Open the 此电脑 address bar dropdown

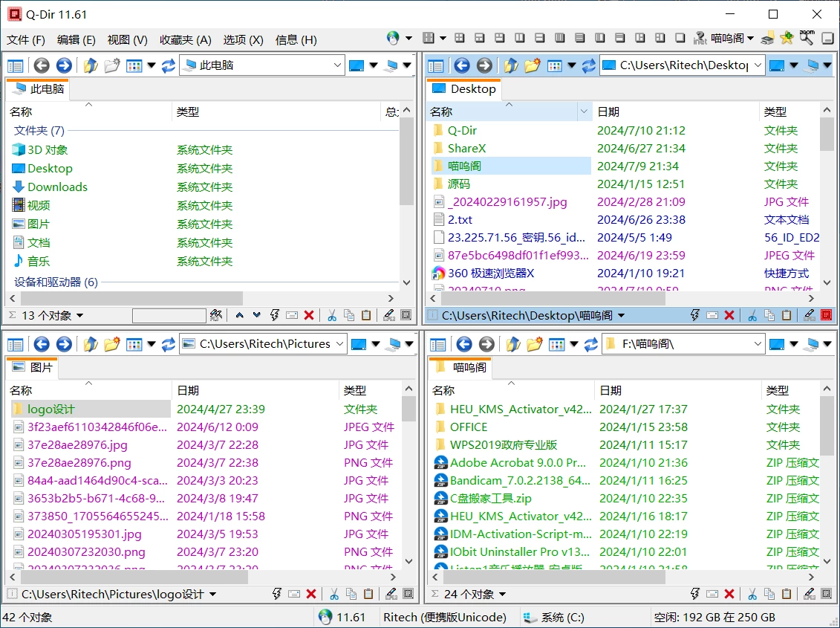pyautogui.click(x=337, y=65)
